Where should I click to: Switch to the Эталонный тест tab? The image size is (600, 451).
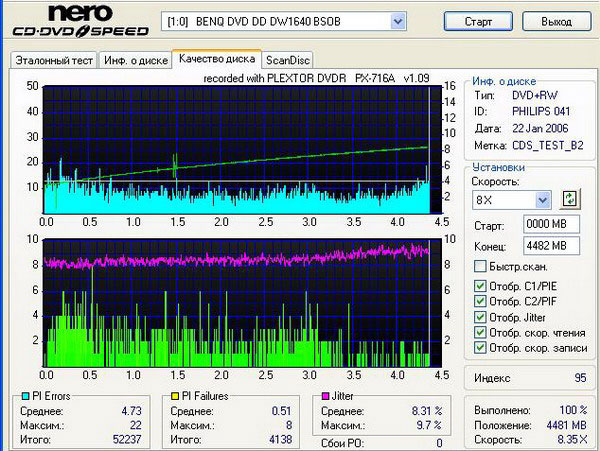coord(54,60)
